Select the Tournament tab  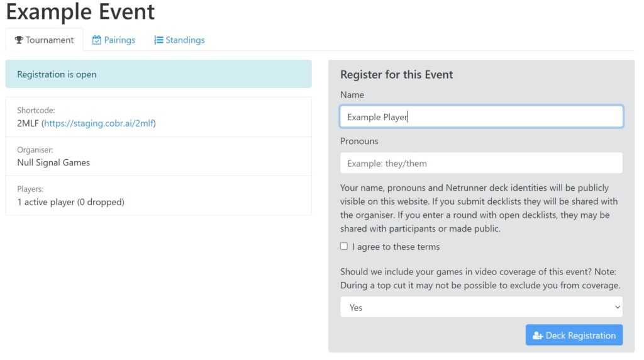[45, 40]
